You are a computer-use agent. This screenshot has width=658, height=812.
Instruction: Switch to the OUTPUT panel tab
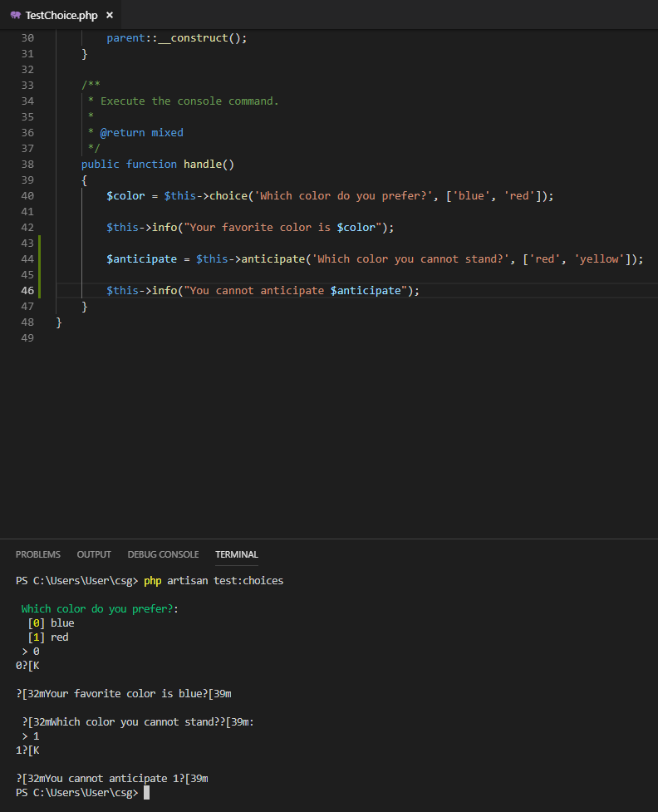tap(94, 554)
